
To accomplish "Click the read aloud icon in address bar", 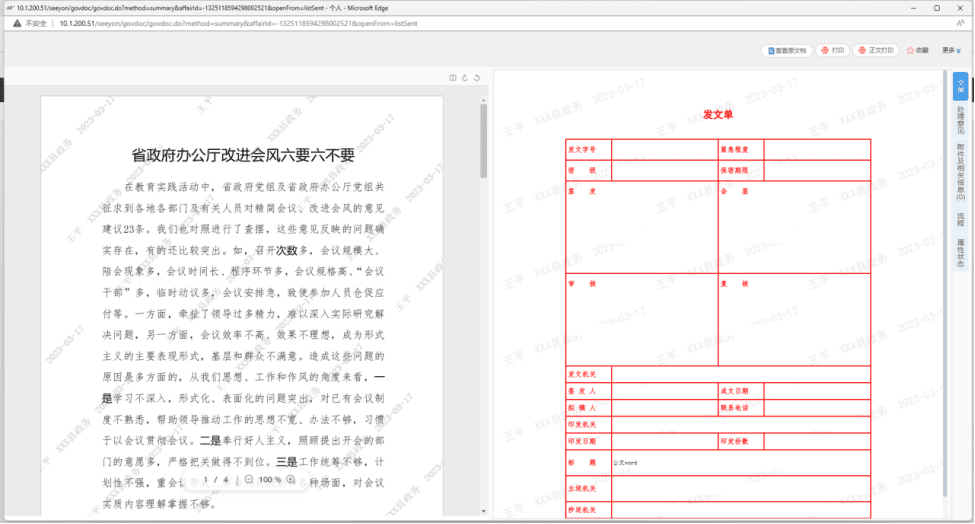I will click(960, 24).
